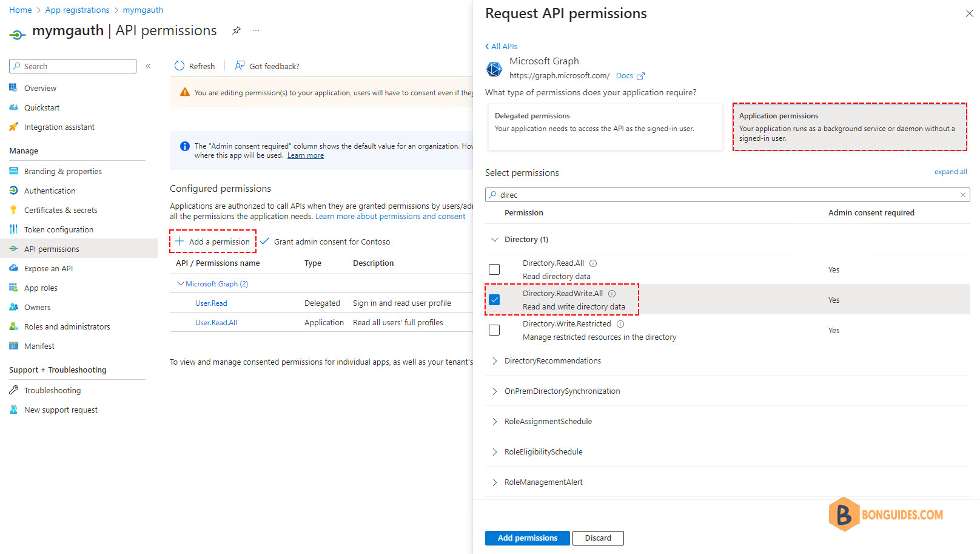Screen dimensions: 980x554
Task: Click Grant admin consent for Contoso
Action: click(325, 242)
